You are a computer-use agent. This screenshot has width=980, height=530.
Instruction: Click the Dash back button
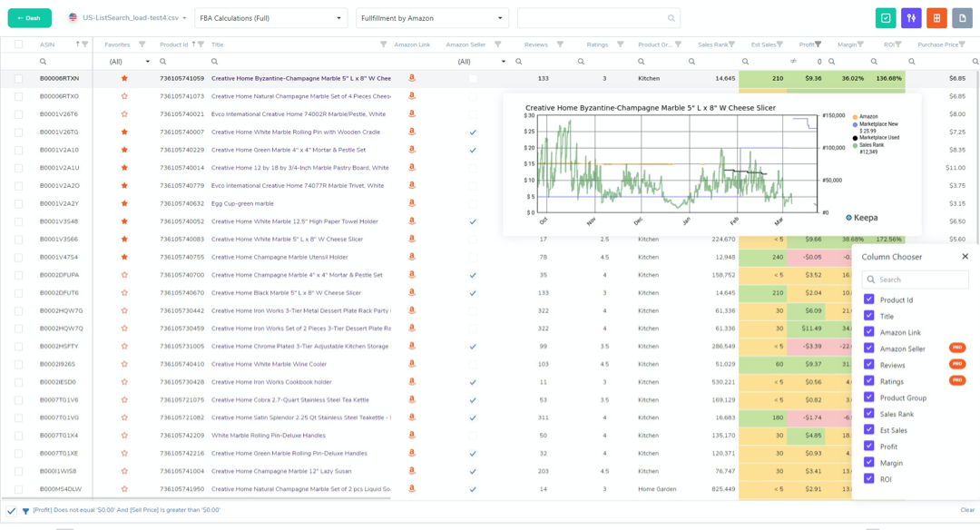[29, 18]
